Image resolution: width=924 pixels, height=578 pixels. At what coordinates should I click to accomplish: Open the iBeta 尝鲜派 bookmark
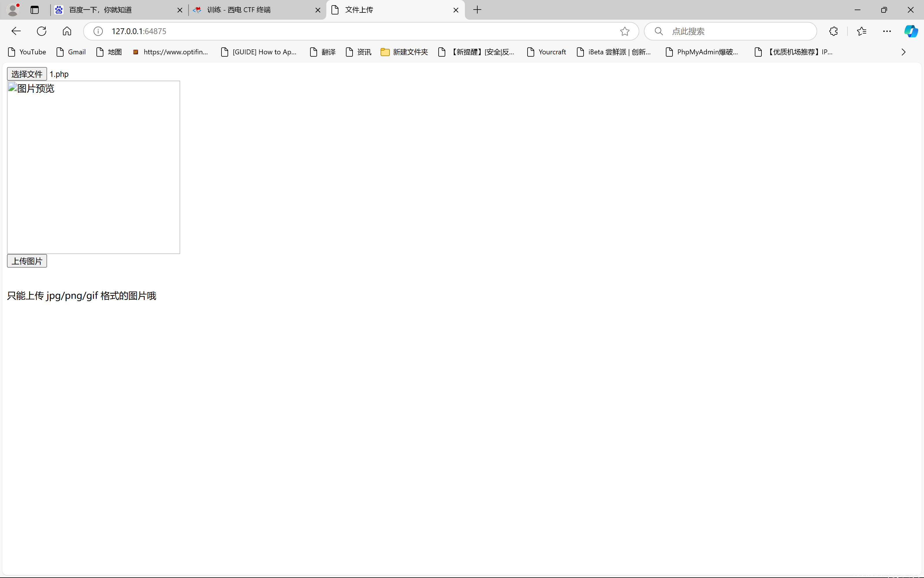pos(614,52)
